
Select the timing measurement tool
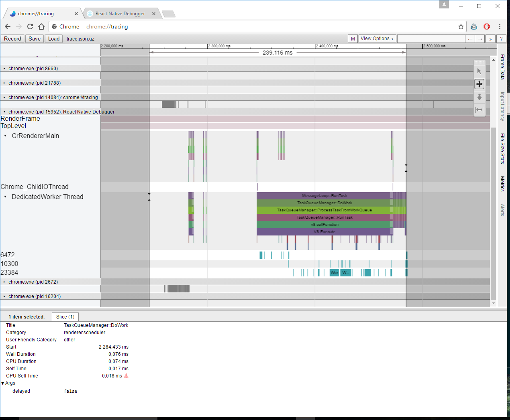pos(479,110)
